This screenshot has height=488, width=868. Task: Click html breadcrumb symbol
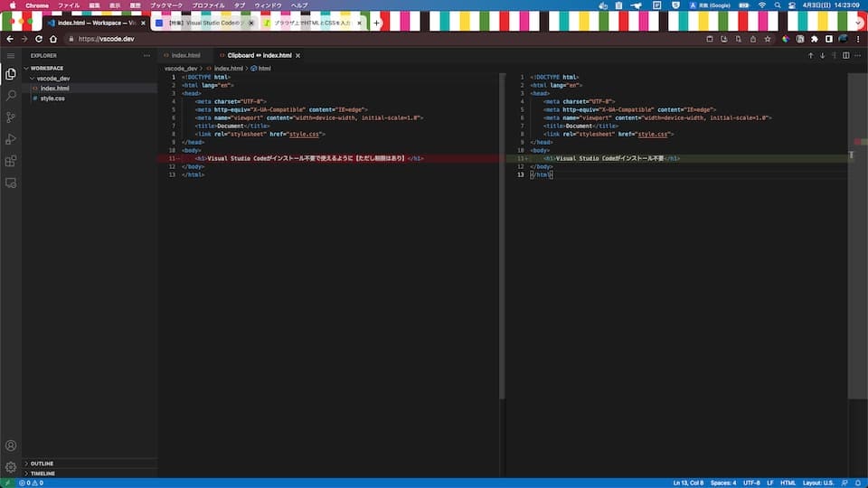pyautogui.click(x=264, y=69)
